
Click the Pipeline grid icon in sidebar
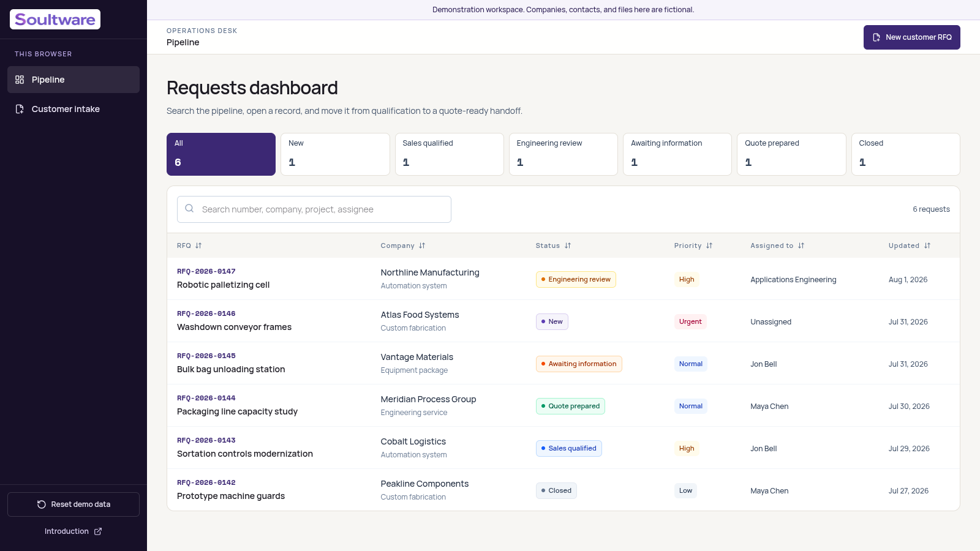point(20,80)
